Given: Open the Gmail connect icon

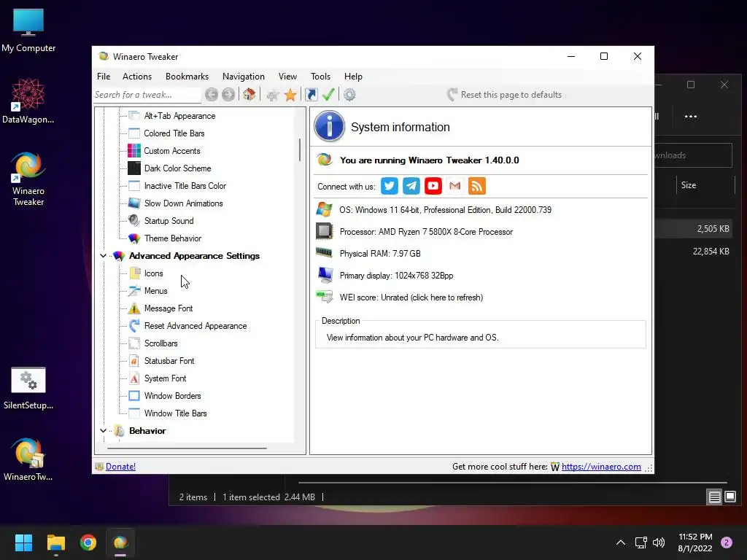Looking at the screenshot, I should click(455, 186).
